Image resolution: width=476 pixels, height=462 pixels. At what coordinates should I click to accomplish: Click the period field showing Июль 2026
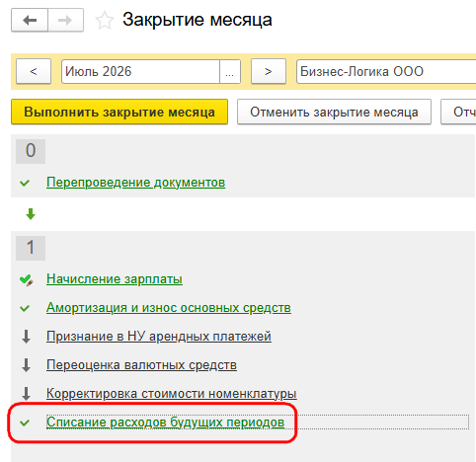140,71
